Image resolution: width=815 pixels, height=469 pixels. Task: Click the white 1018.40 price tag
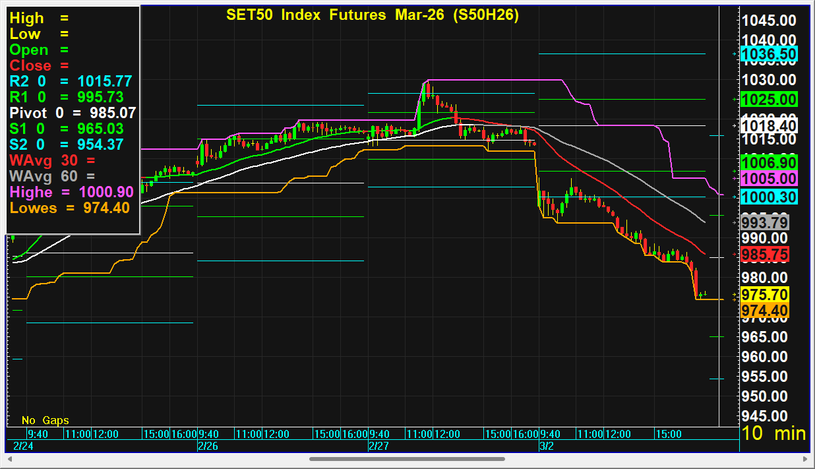pyautogui.click(x=768, y=126)
